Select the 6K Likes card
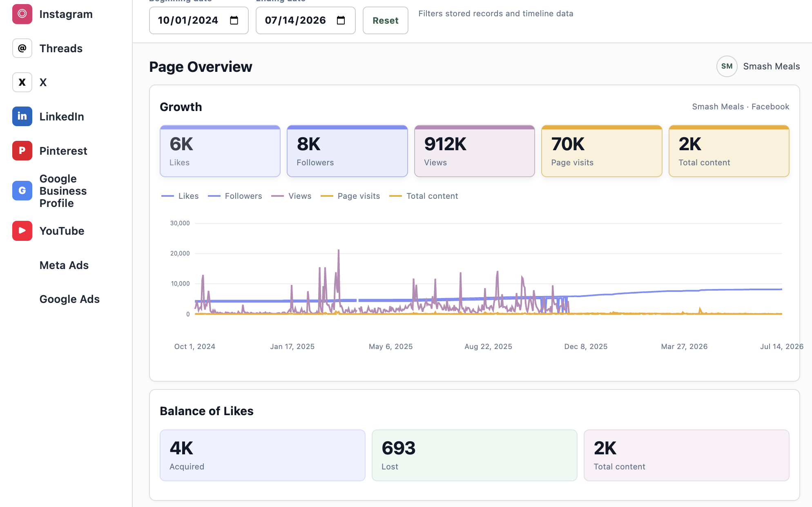 [x=220, y=151]
